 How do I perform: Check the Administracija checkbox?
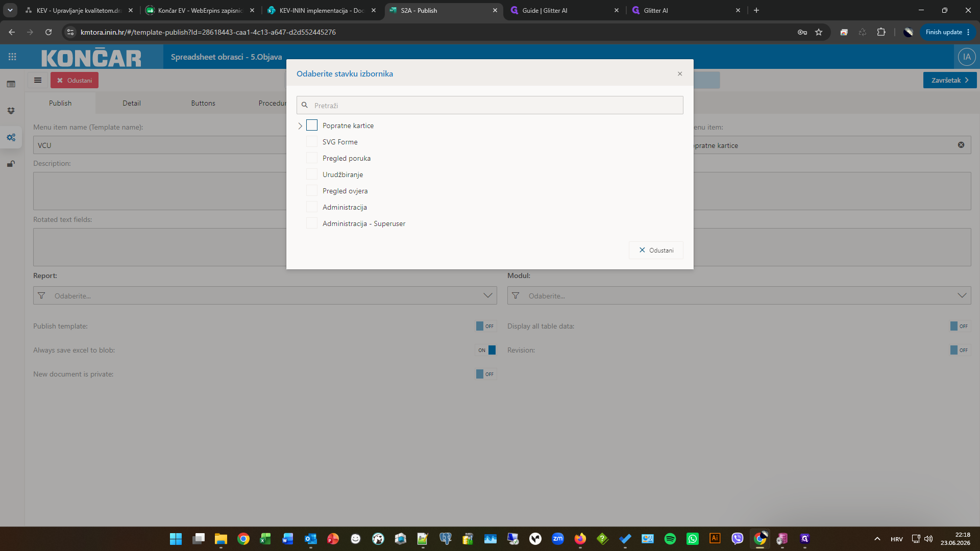tap(312, 207)
